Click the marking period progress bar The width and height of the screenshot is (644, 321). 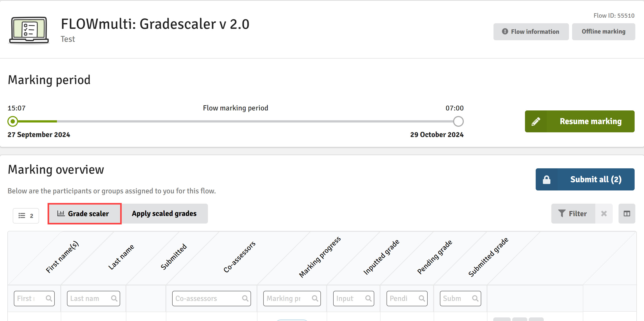235,121
